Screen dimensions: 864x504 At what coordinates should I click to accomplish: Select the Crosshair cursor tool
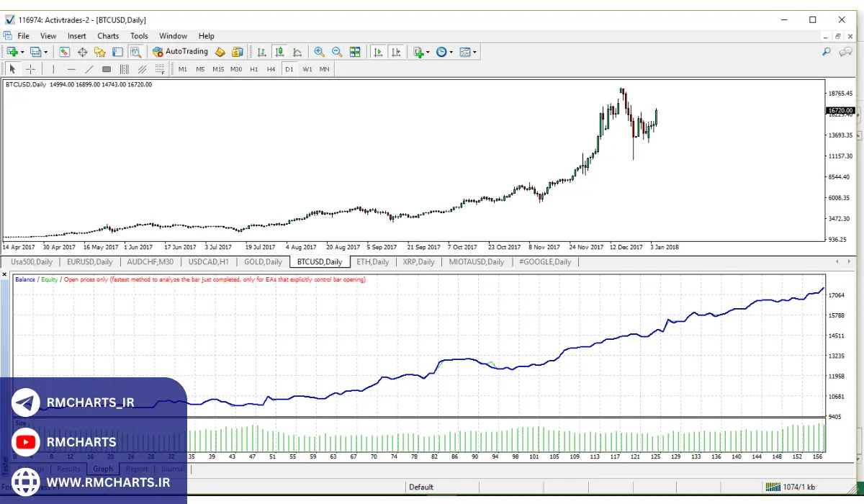pyautogui.click(x=31, y=69)
